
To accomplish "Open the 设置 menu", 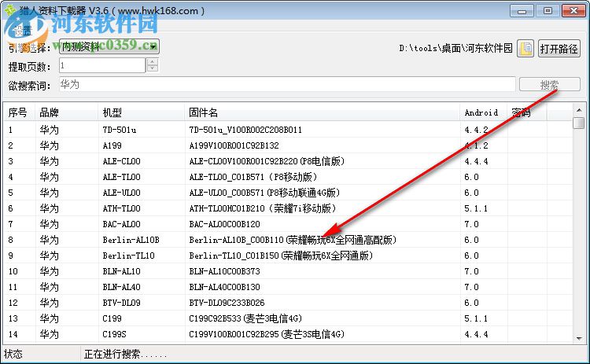I will coord(24,31).
